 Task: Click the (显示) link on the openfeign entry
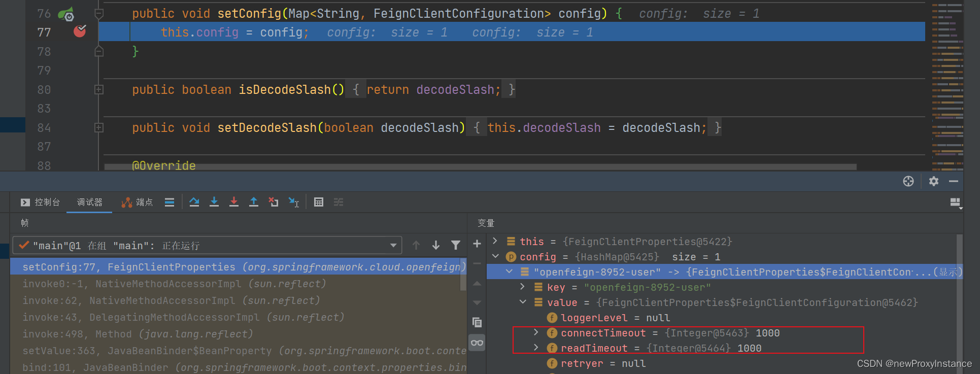[947, 272]
